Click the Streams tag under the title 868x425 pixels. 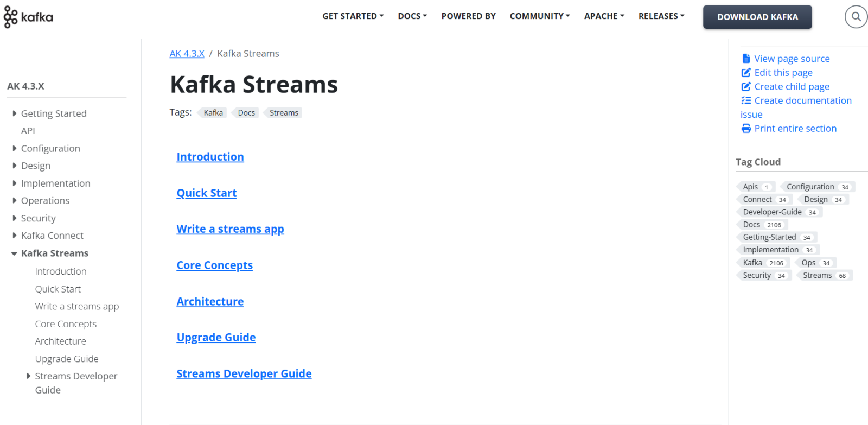(x=283, y=113)
